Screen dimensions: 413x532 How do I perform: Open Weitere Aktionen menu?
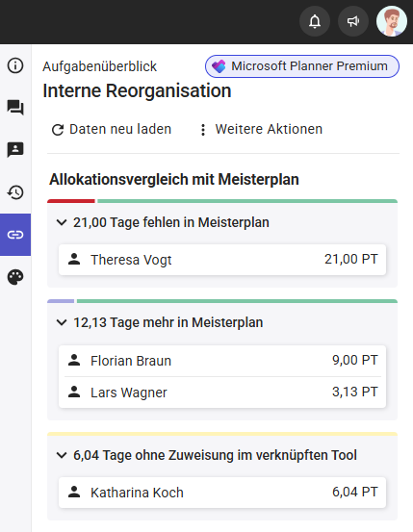pos(261,130)
